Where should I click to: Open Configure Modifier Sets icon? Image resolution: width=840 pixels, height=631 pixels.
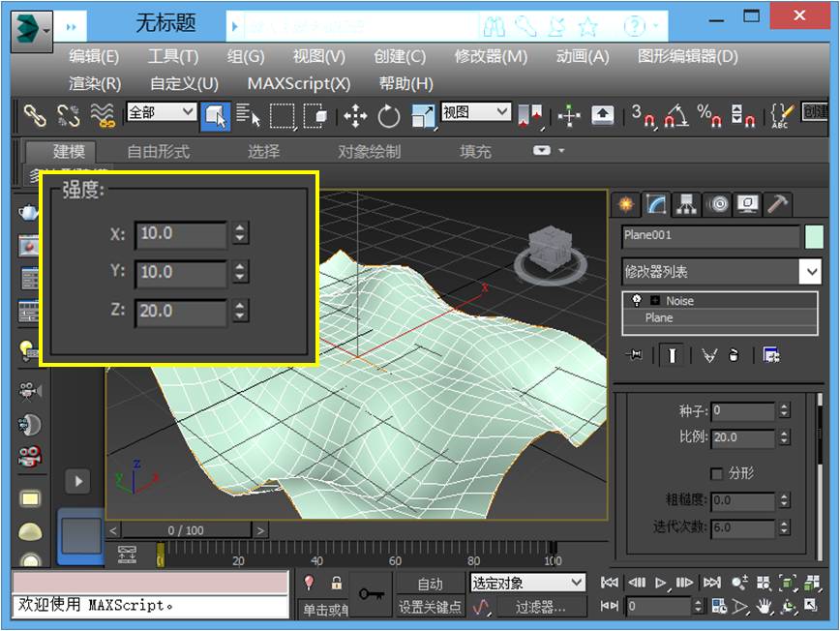coord(771,355)
